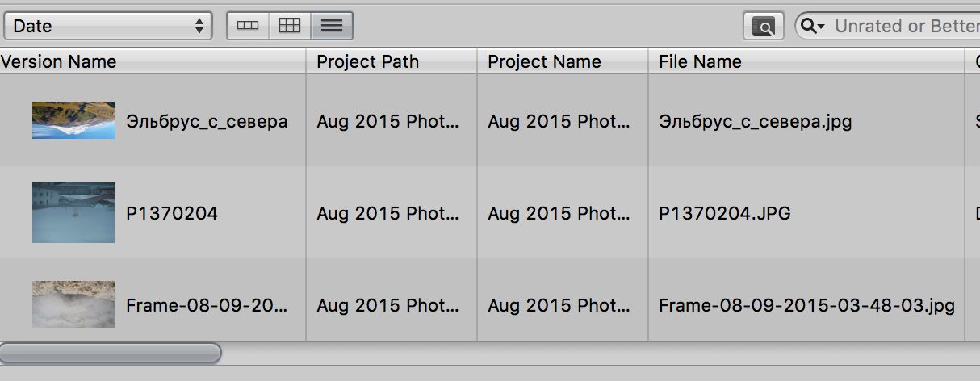Viewport: 980px width, 381px height.
Task: Open the Filter HUD button
Action: click(x=763, y=26)
